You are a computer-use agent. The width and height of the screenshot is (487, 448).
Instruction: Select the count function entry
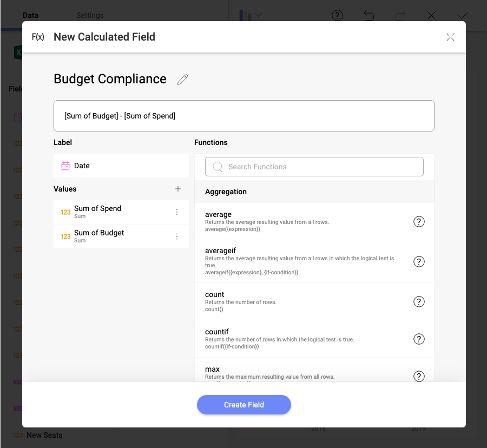[214, 295]
